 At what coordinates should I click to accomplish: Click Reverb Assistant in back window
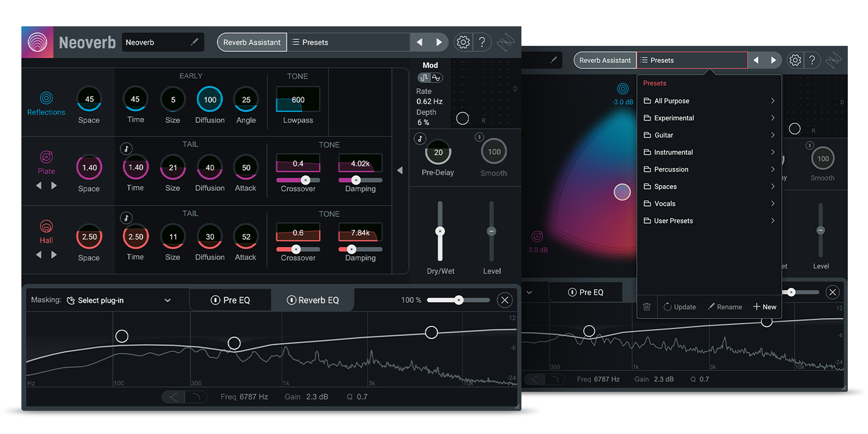[605, 60]
